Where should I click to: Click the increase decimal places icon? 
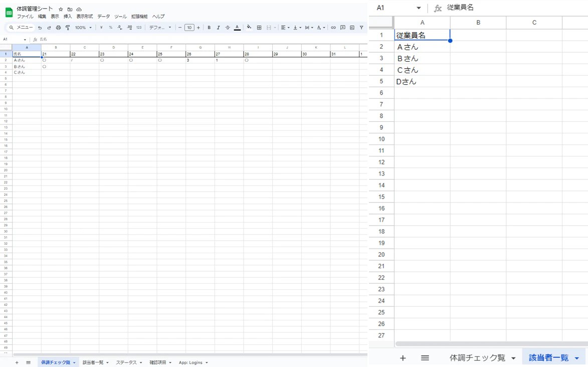point(129,28)
